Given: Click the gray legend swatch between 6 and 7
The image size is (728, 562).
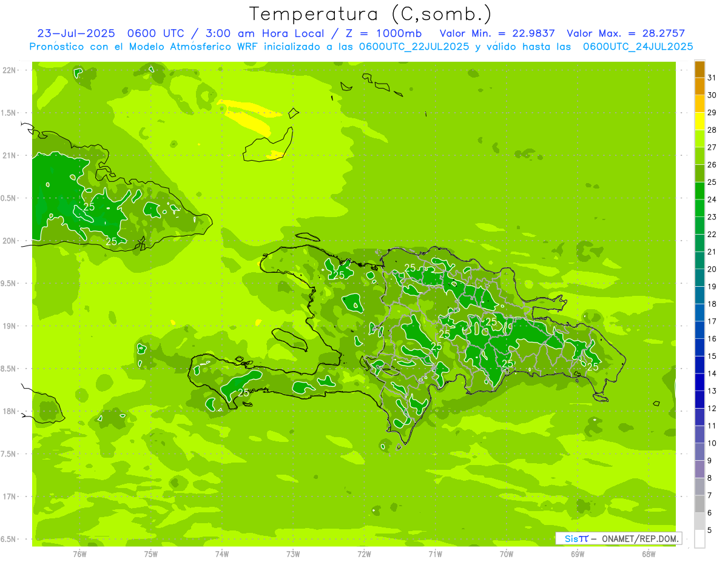Looking at the screenshot, I should pyautogui.click(x=699, y=504).
